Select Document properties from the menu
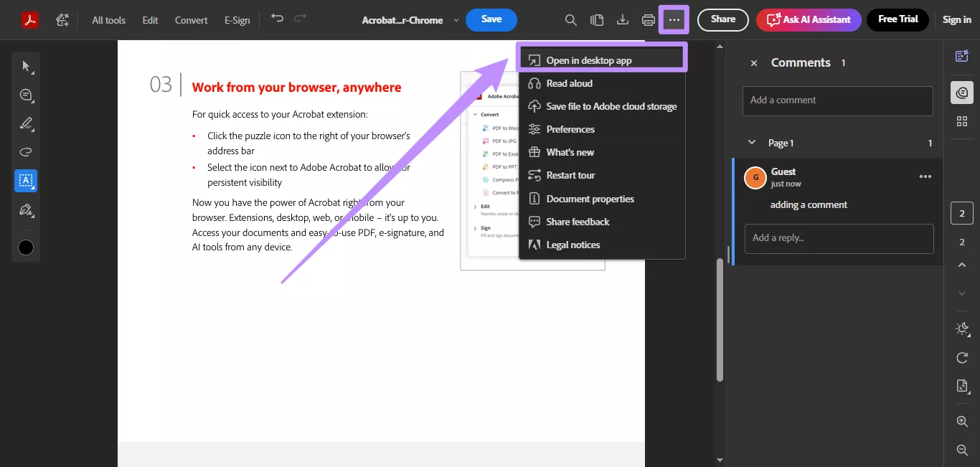 pos(590,199)
